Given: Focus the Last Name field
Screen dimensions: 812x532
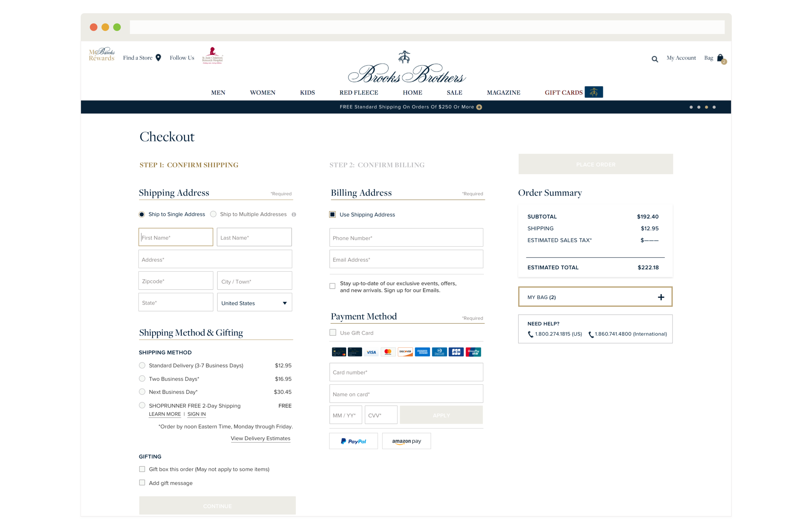Looking at the screenshot, I should coord(254,237).
